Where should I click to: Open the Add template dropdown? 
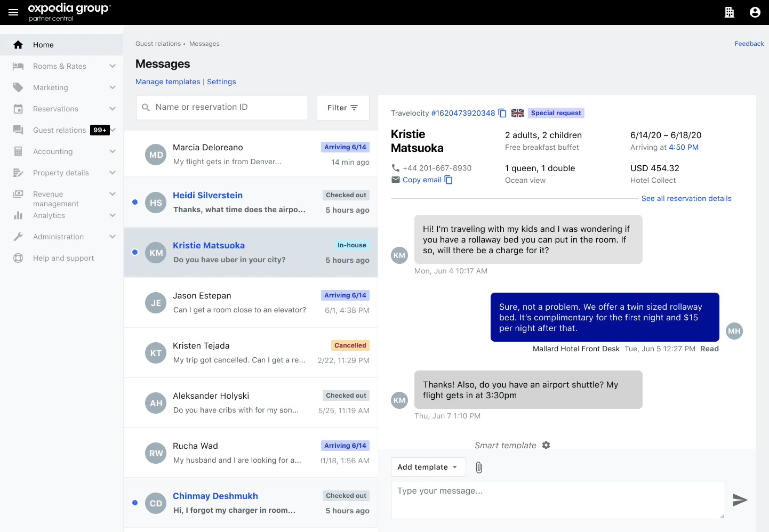[x=428, y=467]
